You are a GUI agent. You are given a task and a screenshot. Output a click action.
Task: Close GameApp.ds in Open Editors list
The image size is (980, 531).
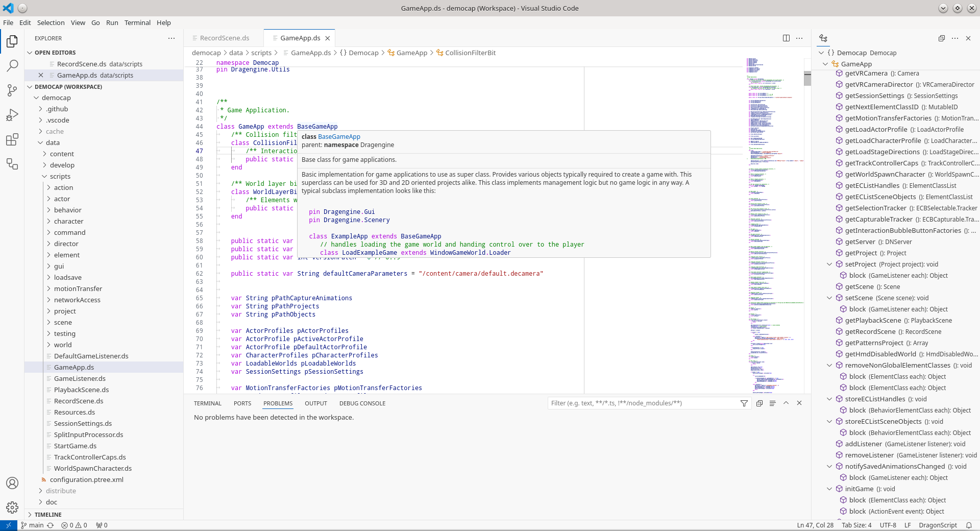point(41,75)
